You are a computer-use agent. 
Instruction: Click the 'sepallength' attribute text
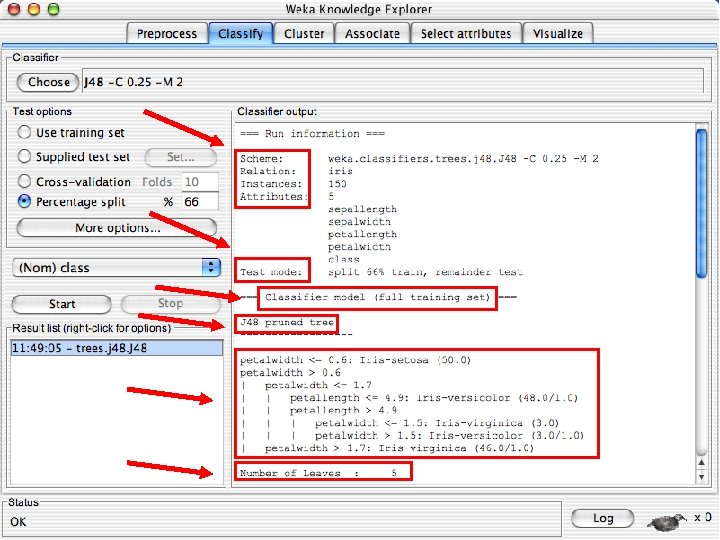point(362,209)
